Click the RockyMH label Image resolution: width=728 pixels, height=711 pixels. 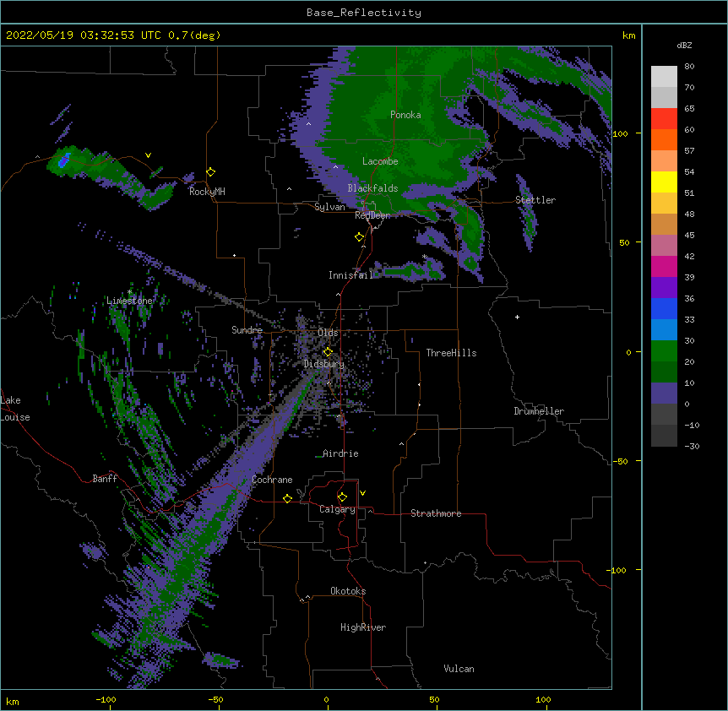point(207,192)
